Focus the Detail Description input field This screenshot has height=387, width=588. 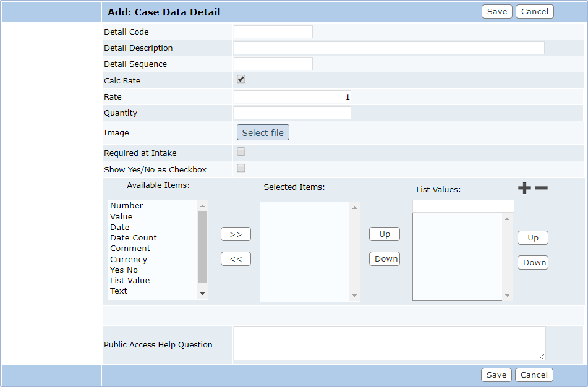[390, 48]
